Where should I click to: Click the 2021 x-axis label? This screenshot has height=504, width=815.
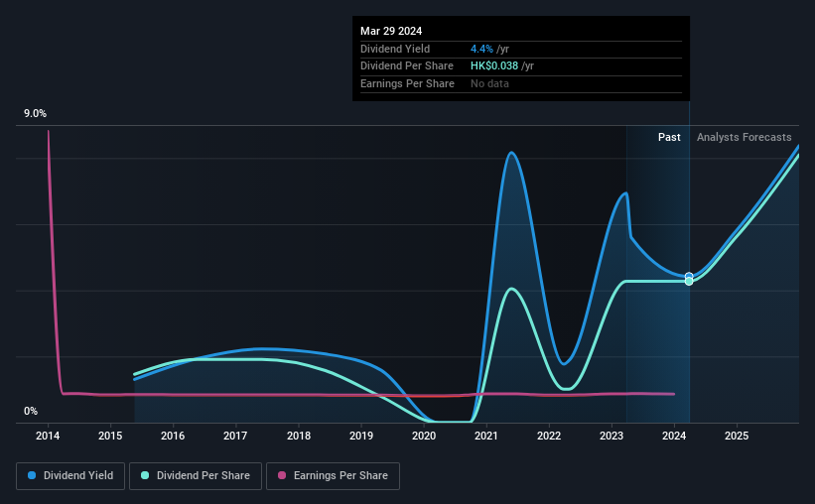tap(486, 436)
